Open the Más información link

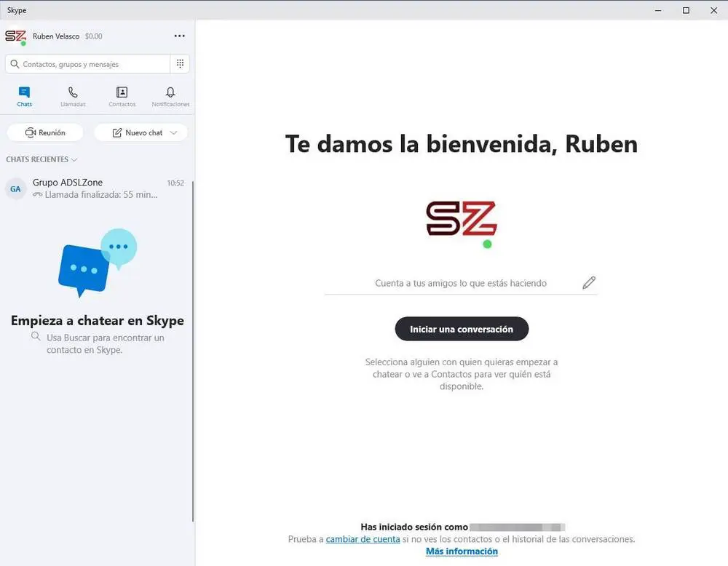pyautogui.click(x=462, y=551)
